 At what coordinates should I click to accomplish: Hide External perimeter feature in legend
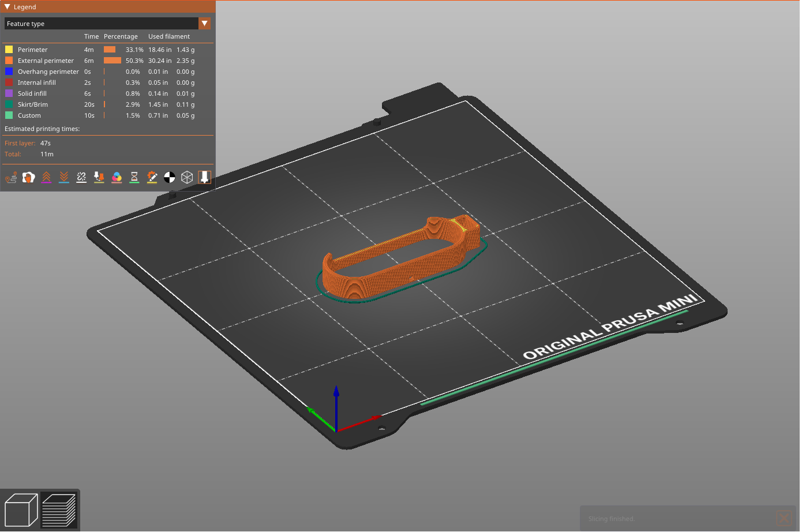46,61
